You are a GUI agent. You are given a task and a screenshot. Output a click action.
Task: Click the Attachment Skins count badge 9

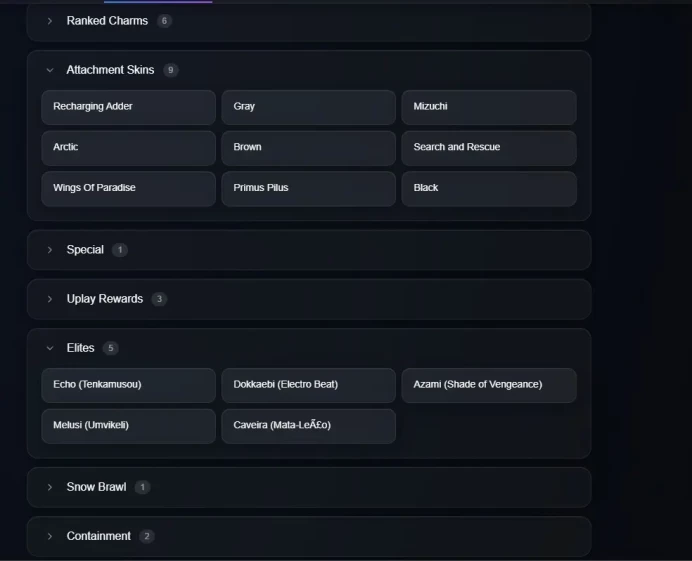[x=170, y=70]
